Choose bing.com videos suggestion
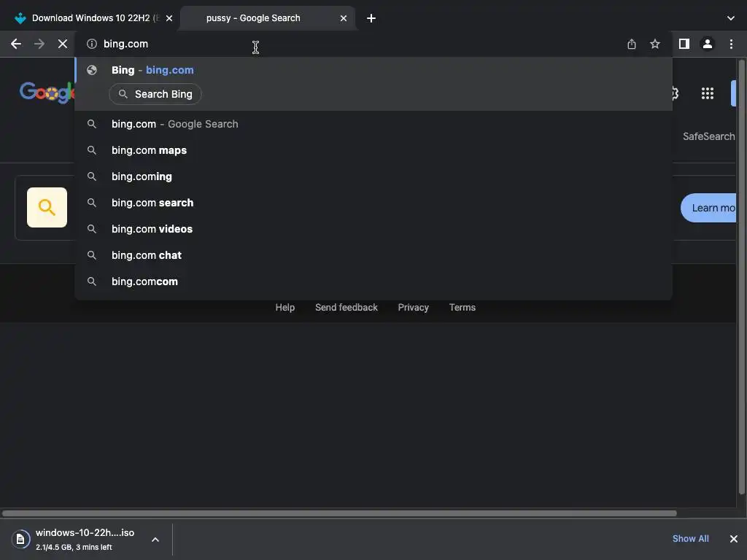This screenshot has width=747, height=560. [x=373, y=228]
